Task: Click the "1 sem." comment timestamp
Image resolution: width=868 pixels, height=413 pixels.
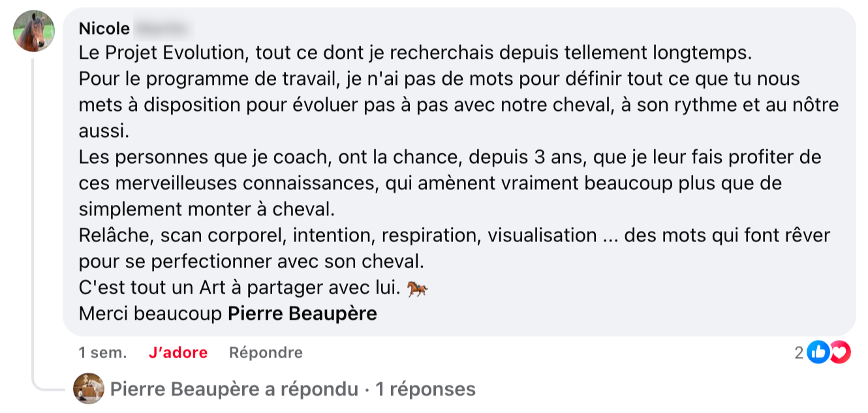Action: point(103,353)
